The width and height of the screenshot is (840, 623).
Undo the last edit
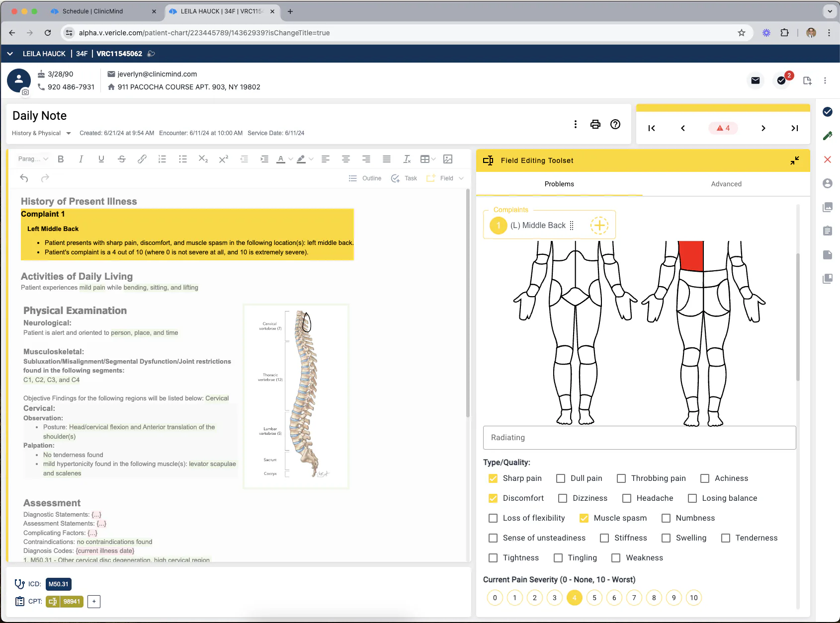pos(24,178)
